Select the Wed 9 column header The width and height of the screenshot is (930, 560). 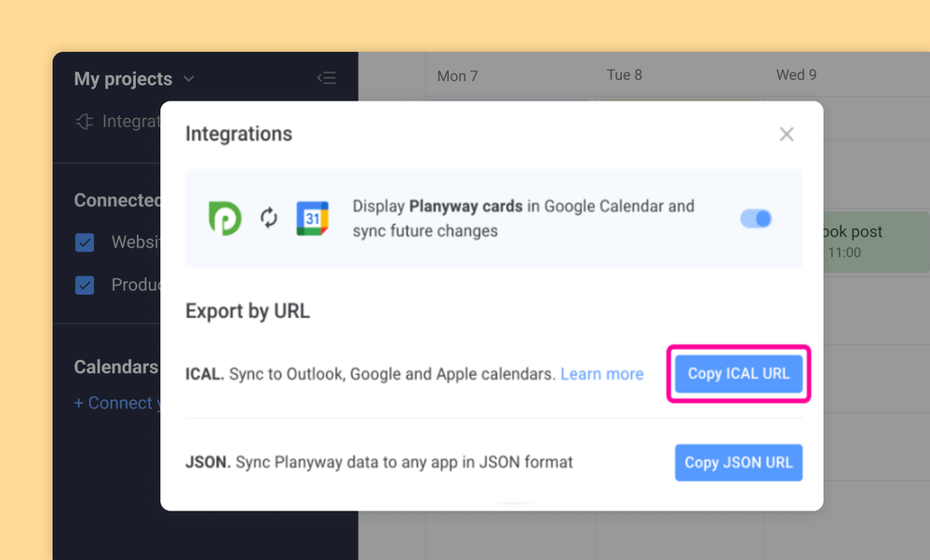pyautogui.click(x=796, y=75)
